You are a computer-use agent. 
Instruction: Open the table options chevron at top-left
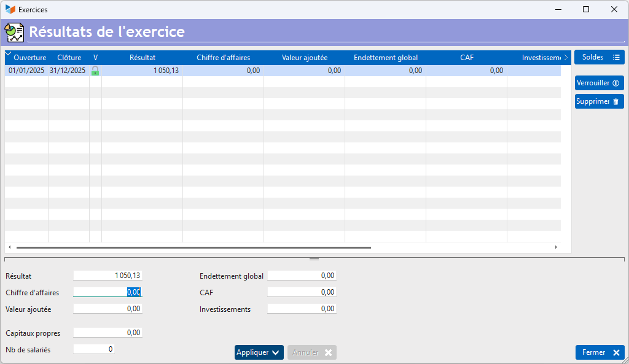pos(8,54)
